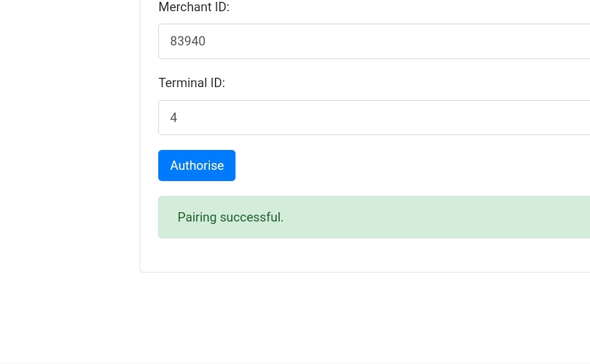Click blank page area left of form
This screenshot has height=364, width=590.
70,150
